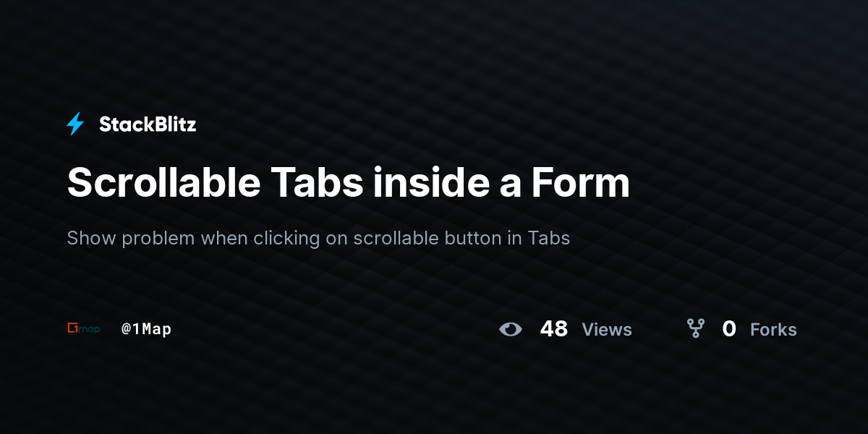Click the "Views" label
Image resolution: width=868 pixels, height=434 pixels.
[x=607, y=330]
